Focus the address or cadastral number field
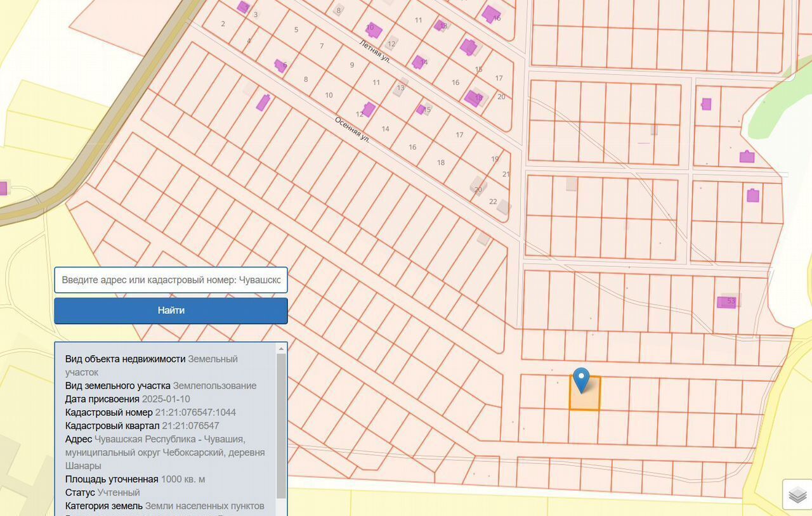812x516 pixels. click(x=171, y=280)
